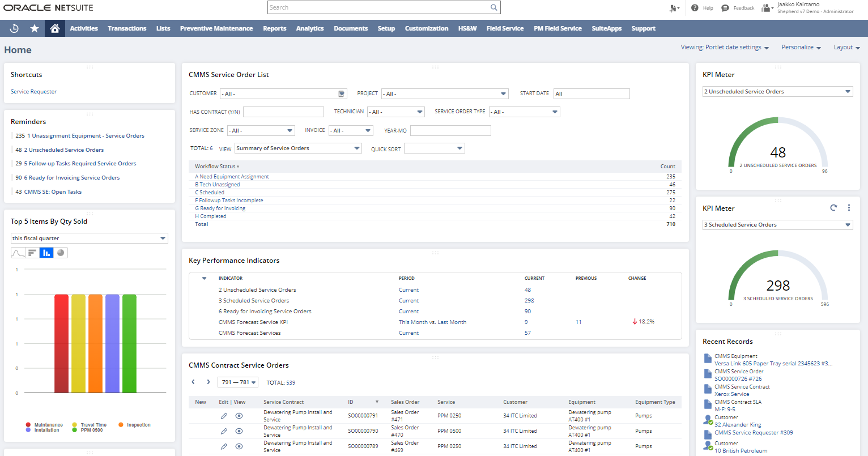View contract service order SO00000789
This screenshot has width=868, height=456.
click(x=239, y=446)
